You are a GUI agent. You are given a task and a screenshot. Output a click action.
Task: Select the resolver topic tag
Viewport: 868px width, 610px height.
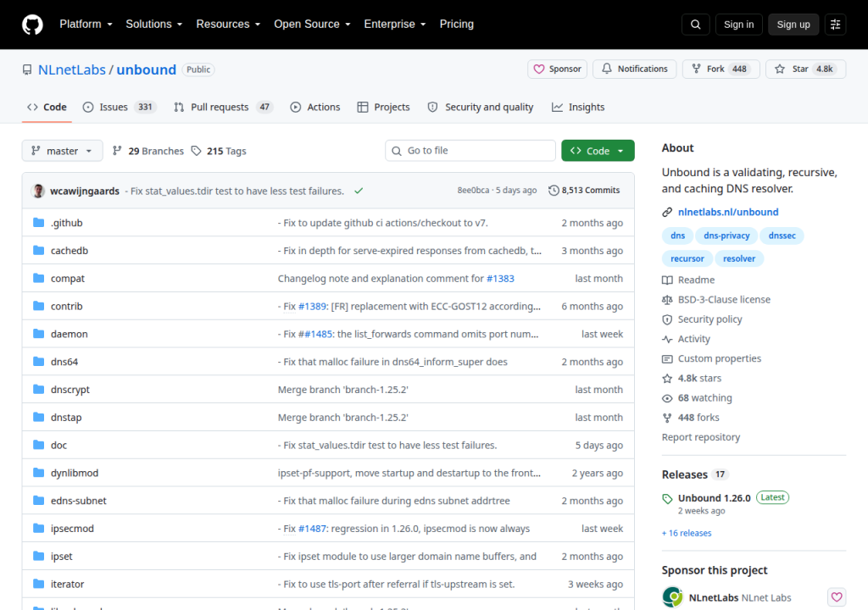tap(738, 258)
